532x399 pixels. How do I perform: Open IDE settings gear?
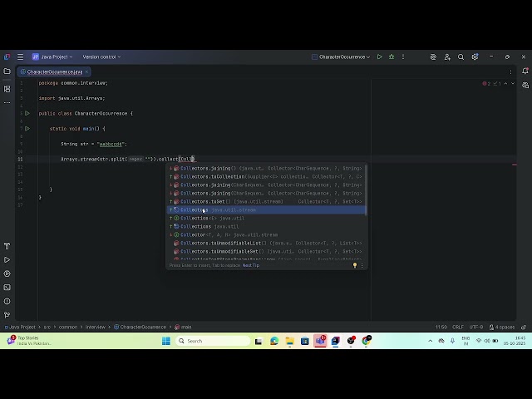[475, 57]
